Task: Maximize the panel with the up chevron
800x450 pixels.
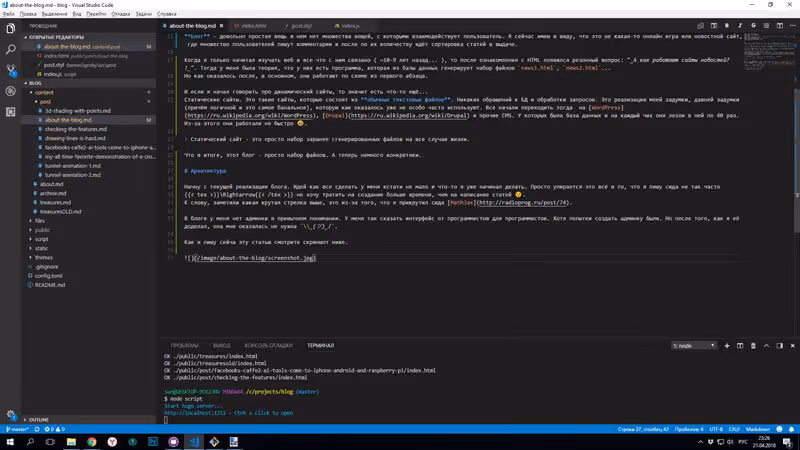Action: [x=766, y=345]
